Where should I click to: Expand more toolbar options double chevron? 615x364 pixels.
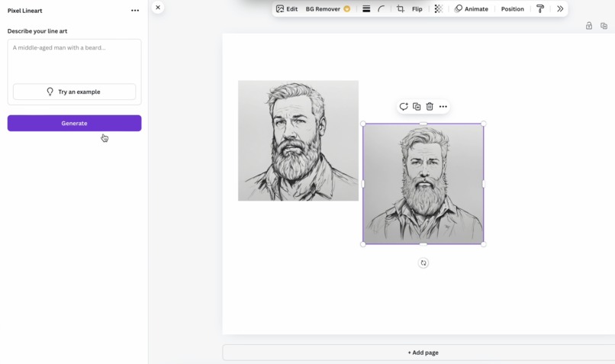point(560,9)
